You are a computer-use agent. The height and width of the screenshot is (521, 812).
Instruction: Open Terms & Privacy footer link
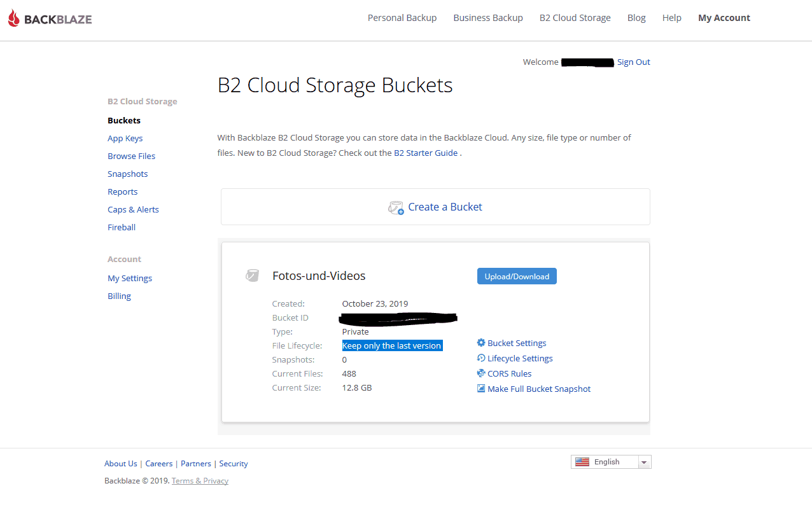pyautogui.click(x=200, y=480)
